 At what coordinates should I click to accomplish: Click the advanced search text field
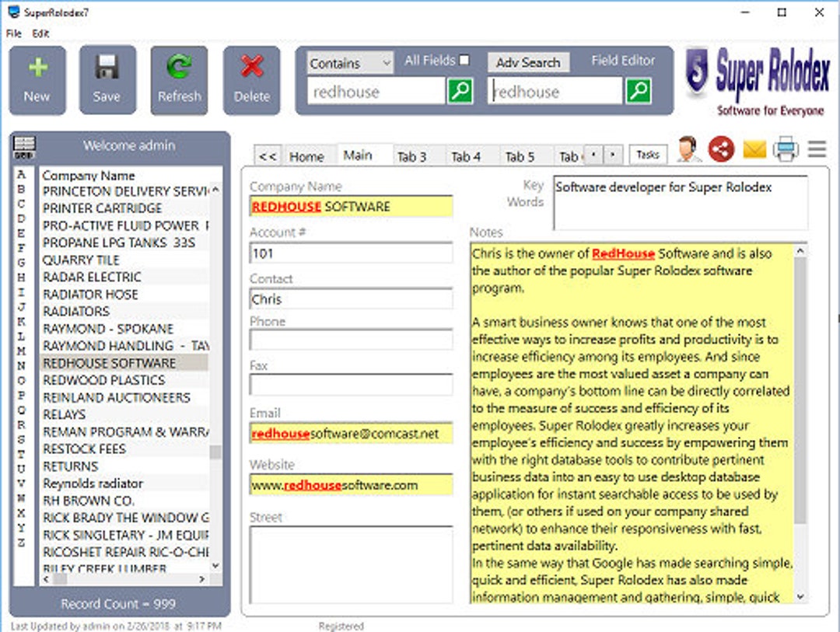(x=555, y=92)
